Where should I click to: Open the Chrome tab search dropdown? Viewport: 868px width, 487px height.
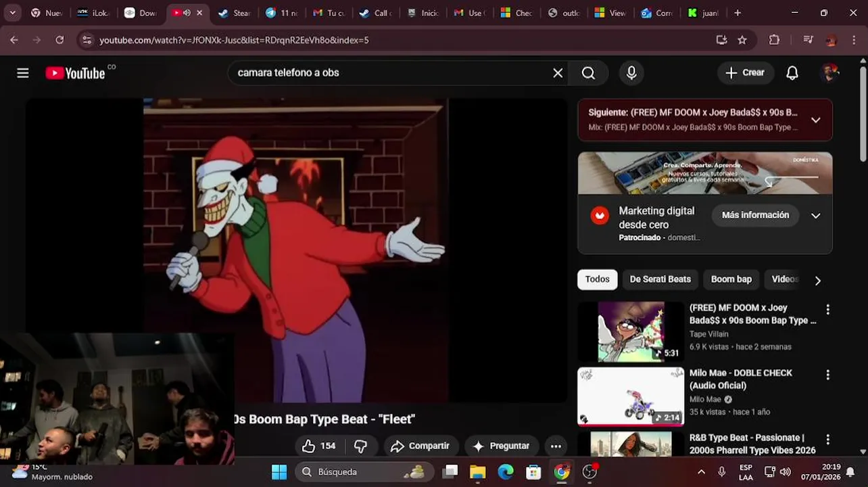pyautogui.click(x=12, y=13)
